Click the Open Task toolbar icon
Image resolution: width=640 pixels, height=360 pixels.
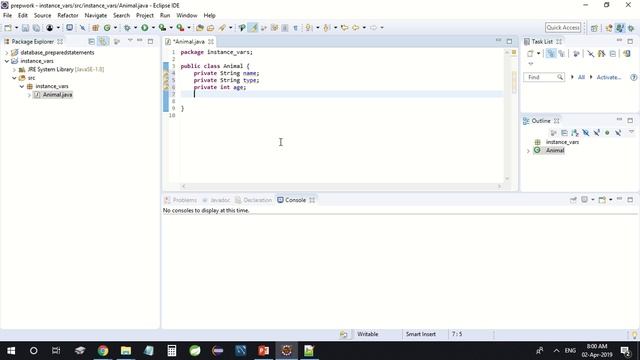coord(211,28)
